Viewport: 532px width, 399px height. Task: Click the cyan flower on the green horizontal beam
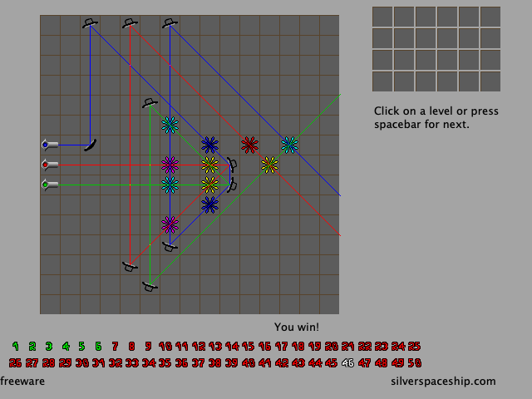[170, 185]
